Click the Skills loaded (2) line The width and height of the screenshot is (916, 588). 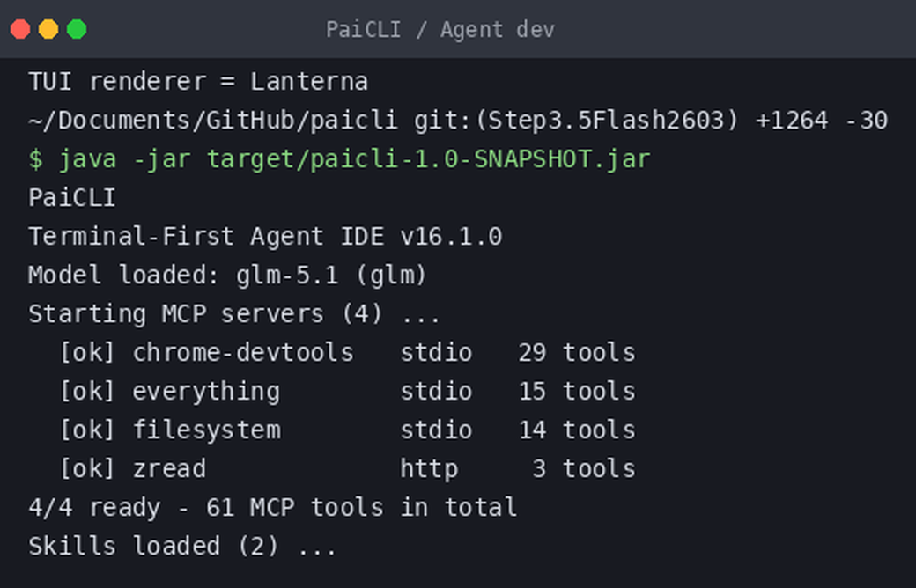tap(182, 547)
